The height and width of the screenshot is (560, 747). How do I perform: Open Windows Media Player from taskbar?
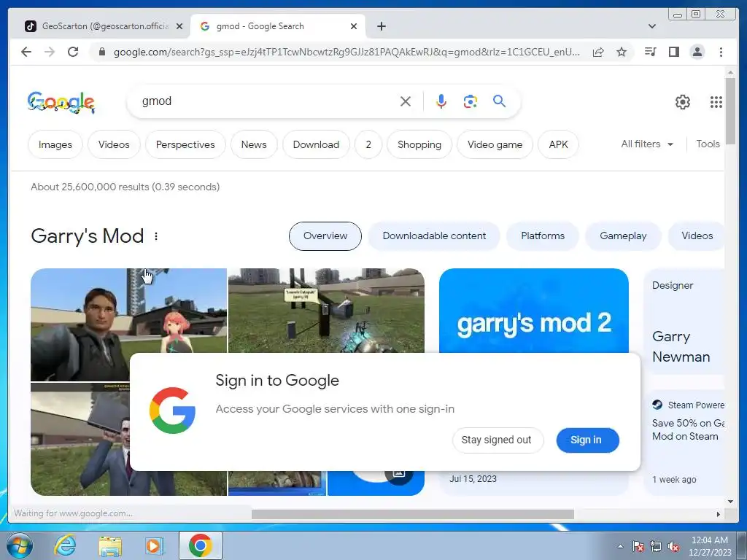[154, 545]
